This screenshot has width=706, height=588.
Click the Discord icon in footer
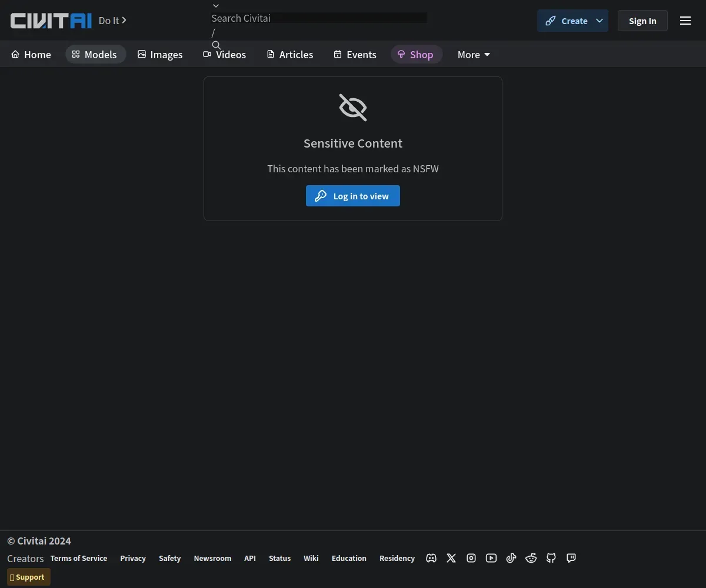431,558
